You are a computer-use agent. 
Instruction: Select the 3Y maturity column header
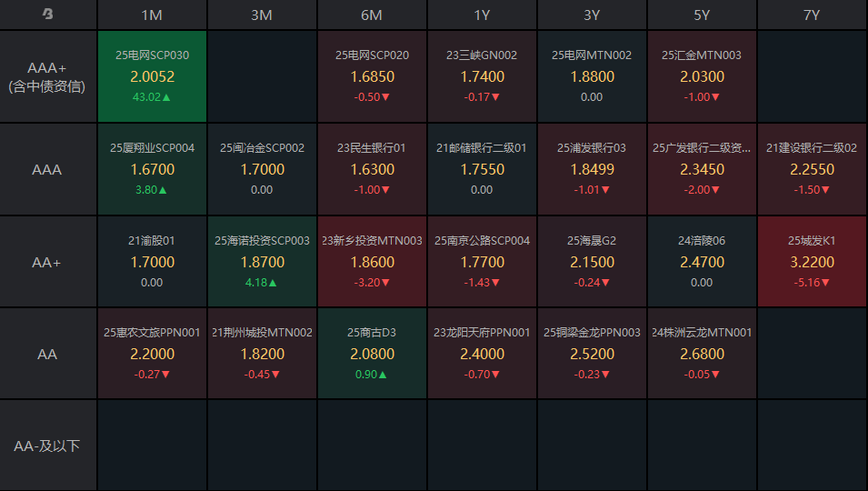point(592,15)
